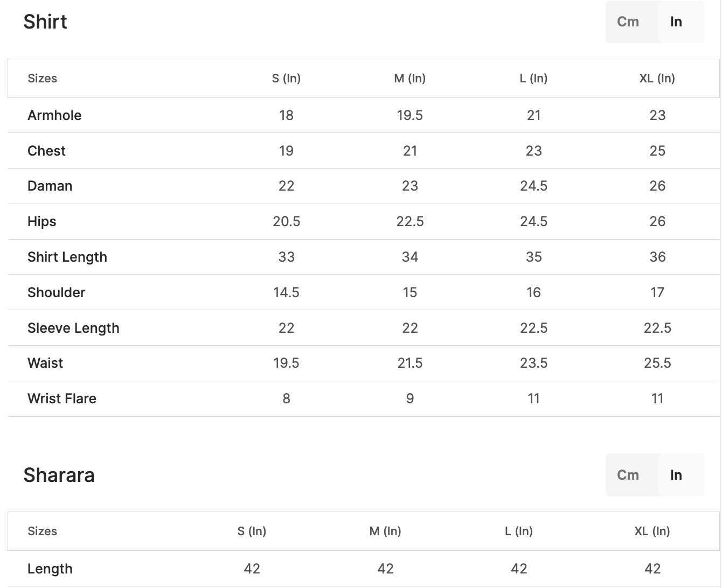Switch Sharara measurements to Cm
Screen dimensions: 722x588
pos(628,475)
